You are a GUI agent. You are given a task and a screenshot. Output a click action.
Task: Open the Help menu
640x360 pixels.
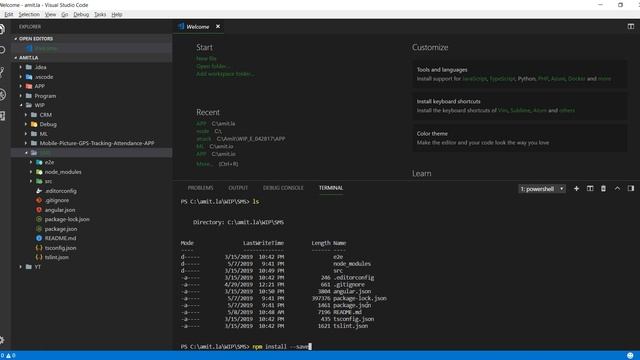pos(117,14)
